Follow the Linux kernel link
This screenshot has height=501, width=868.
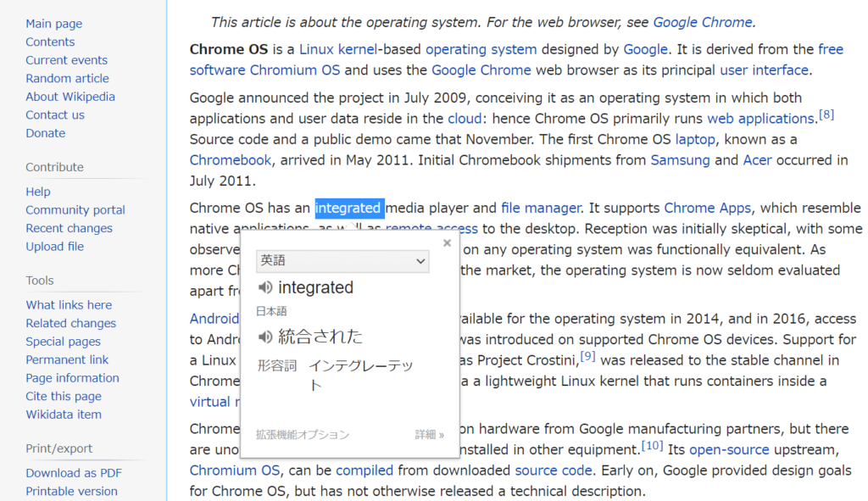(x=338, y=49)
